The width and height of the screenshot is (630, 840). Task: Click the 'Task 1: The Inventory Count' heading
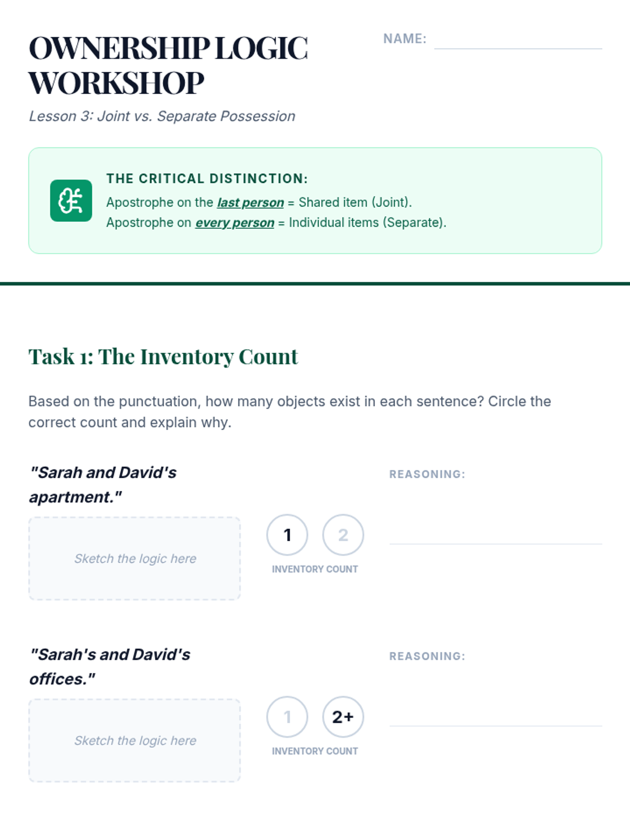tap(163, 357)
